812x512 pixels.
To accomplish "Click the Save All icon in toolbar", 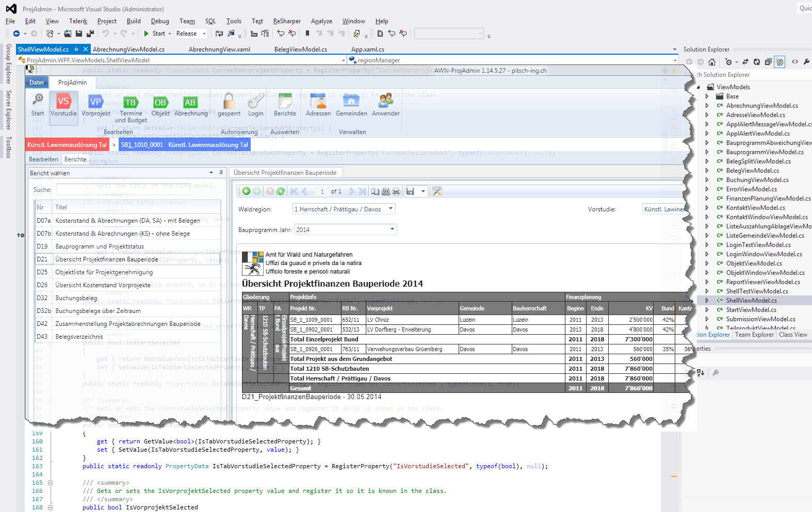I will point(90,34).
